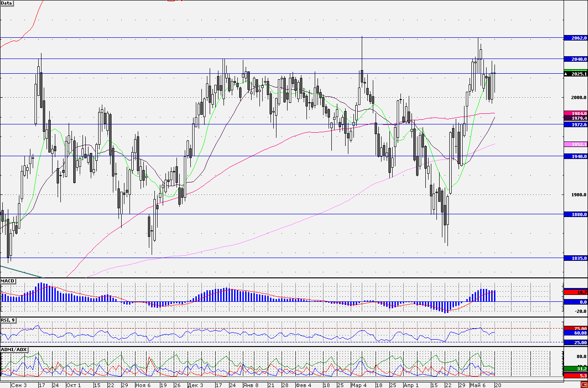Select the 2040.0 resistance level label
This screenshot has height=388, width=588.
[x=576, y=59]
